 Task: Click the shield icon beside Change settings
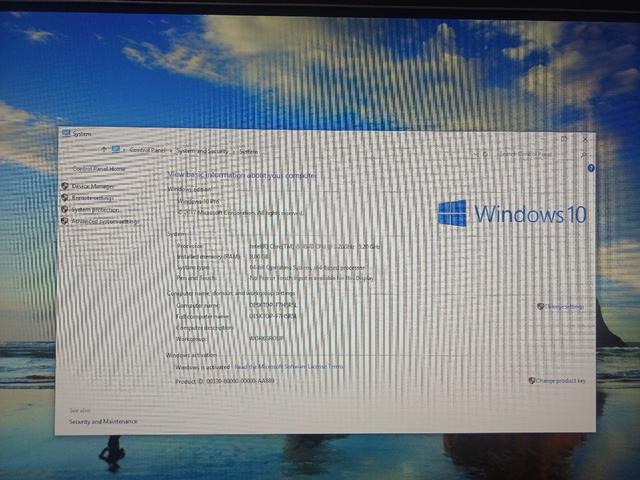click(x=540, y=306)
